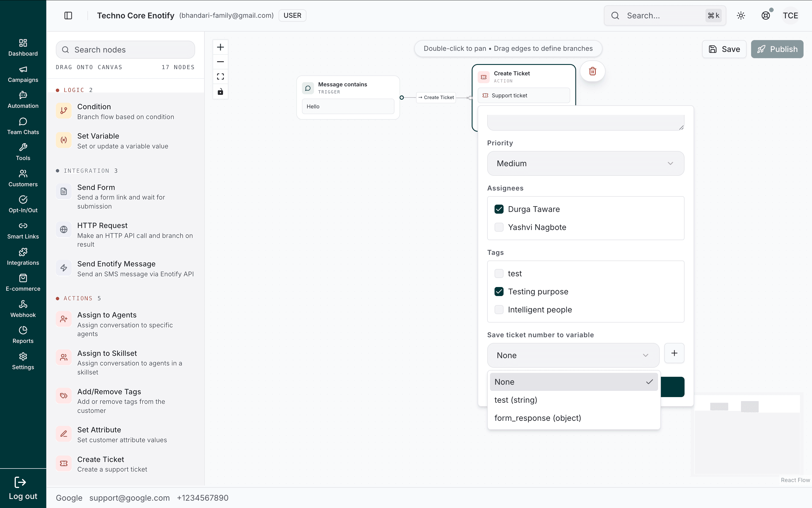Screen dimensions: 812x508
Task: Click the global Search box
Action: pyautogui.click(x=665, y=16)
